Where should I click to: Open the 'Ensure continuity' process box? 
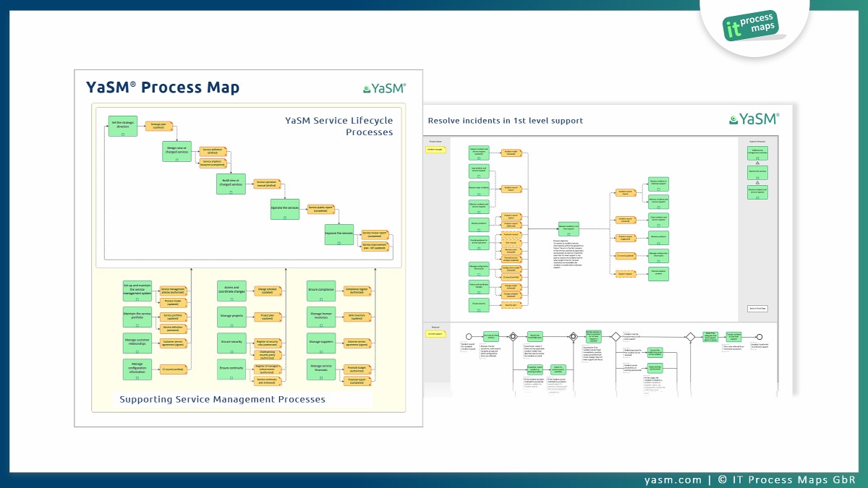(232, 369)
